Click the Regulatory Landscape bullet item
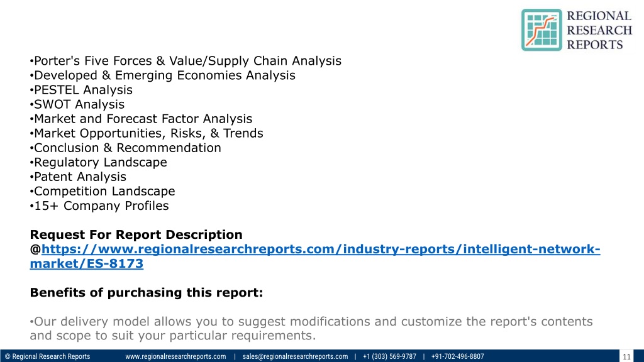This screenshot has height=362, width=644. 99,162
